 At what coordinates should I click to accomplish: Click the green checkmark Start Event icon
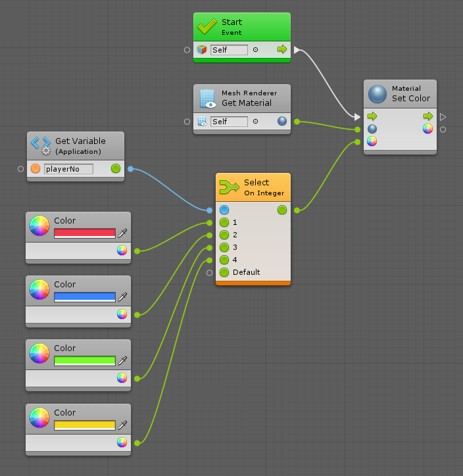tap(207, 27)
